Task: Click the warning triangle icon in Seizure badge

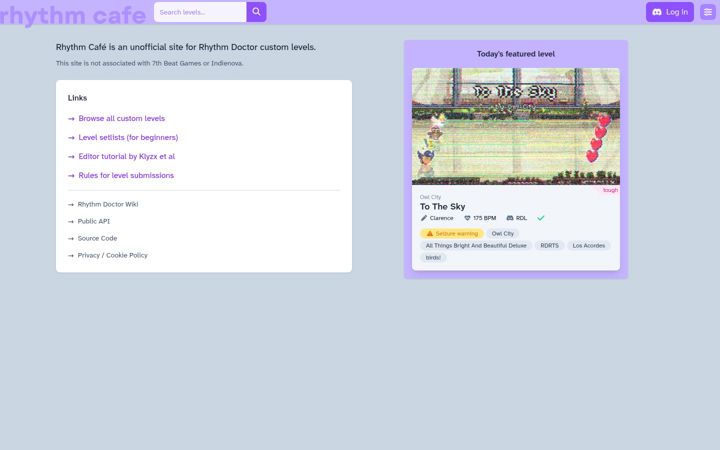Action: click(x=430, y=233)
